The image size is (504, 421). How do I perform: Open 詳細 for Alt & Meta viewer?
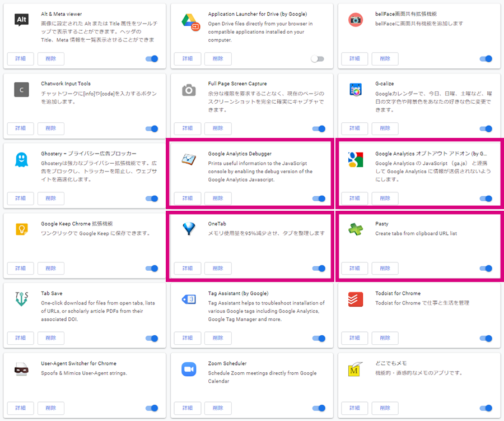[21, 58]
